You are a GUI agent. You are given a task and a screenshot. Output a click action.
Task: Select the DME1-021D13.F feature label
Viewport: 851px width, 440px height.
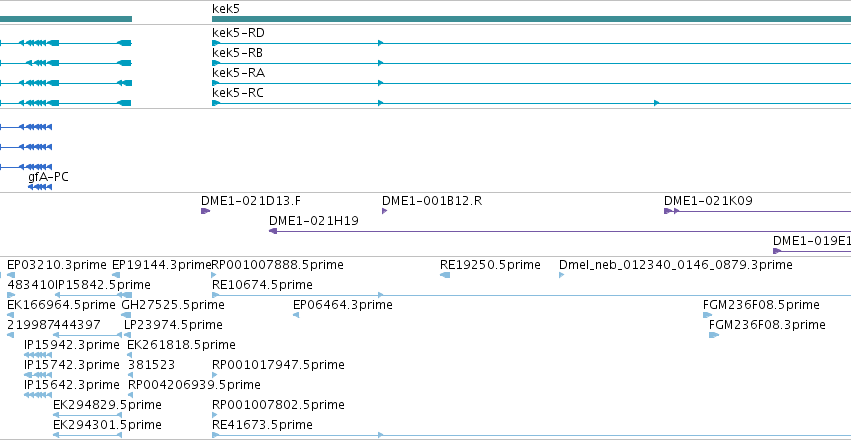[251, 201]
